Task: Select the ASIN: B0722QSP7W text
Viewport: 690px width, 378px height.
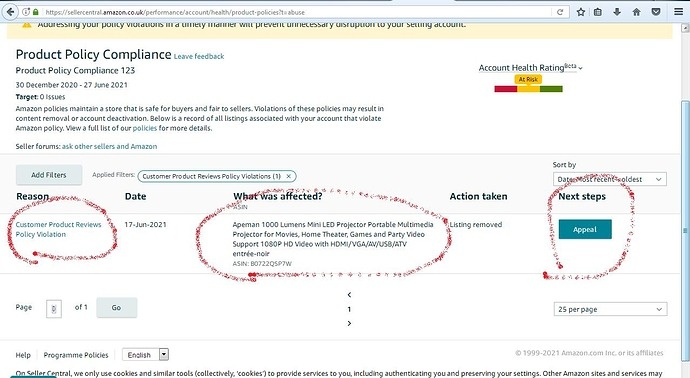Action: (x=262, y=264)
